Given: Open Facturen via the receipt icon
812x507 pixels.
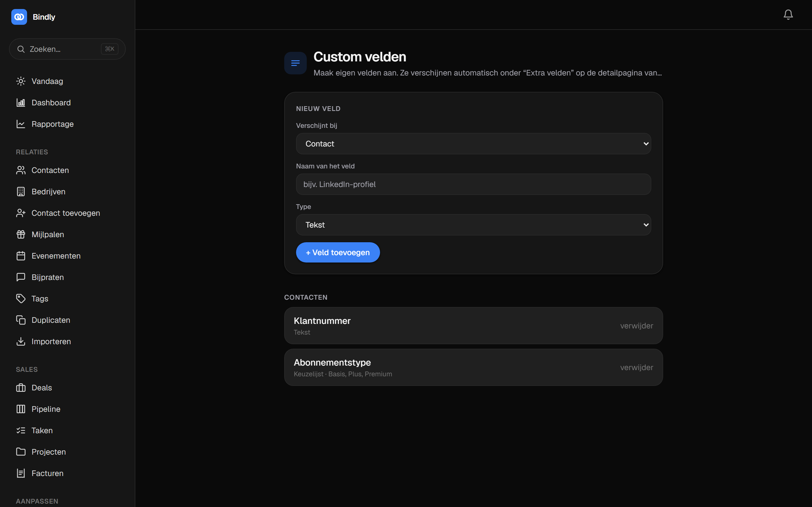Looking at the screenshot, I should [x=21, y=473].
